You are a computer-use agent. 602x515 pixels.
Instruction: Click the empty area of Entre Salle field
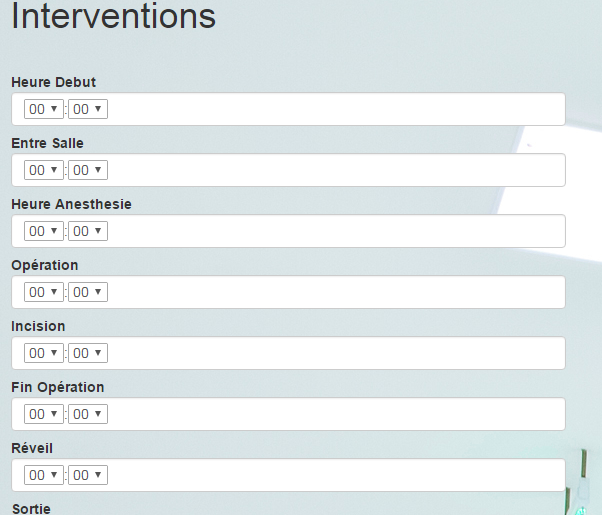[330, 170]
